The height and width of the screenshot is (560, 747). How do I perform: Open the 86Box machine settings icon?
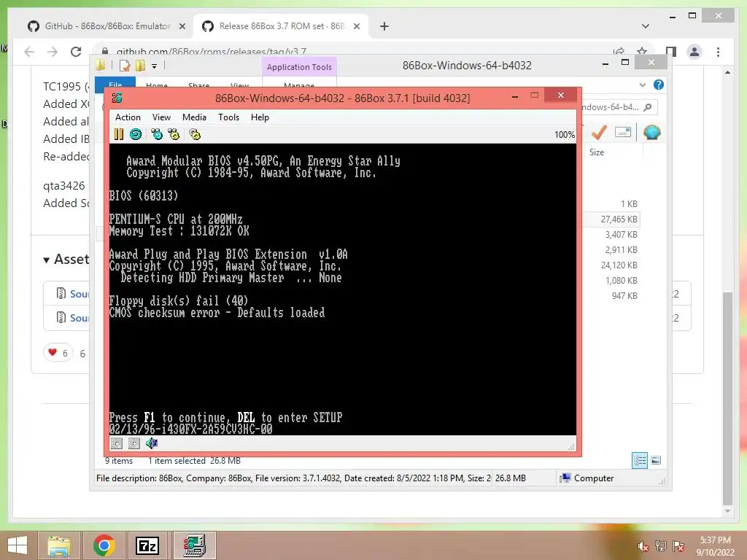pos(195,134)
